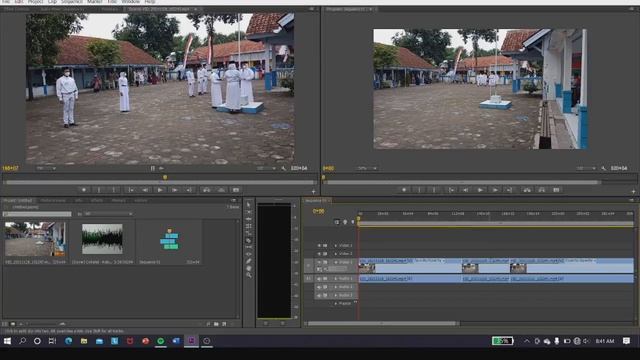Open the Sequence tab in timeline panel

pos(316,200)
